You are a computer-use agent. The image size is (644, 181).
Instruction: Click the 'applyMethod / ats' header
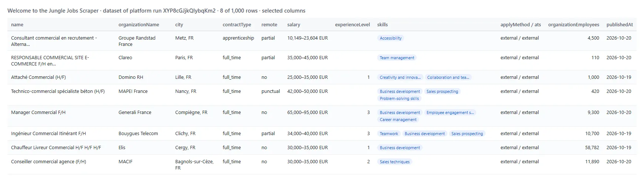point(521,25)
